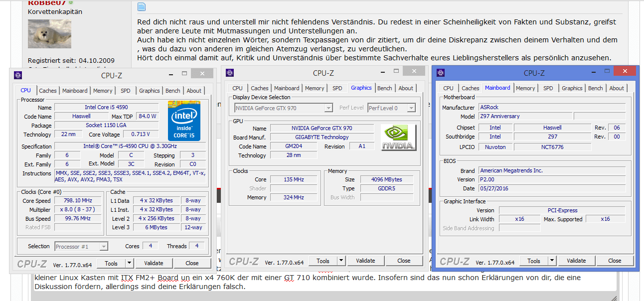The height and width of the screenshot is (301, 644).
Task: Open Tools dropdown arrow in Graphics window
Action: (x=341, y=261)
